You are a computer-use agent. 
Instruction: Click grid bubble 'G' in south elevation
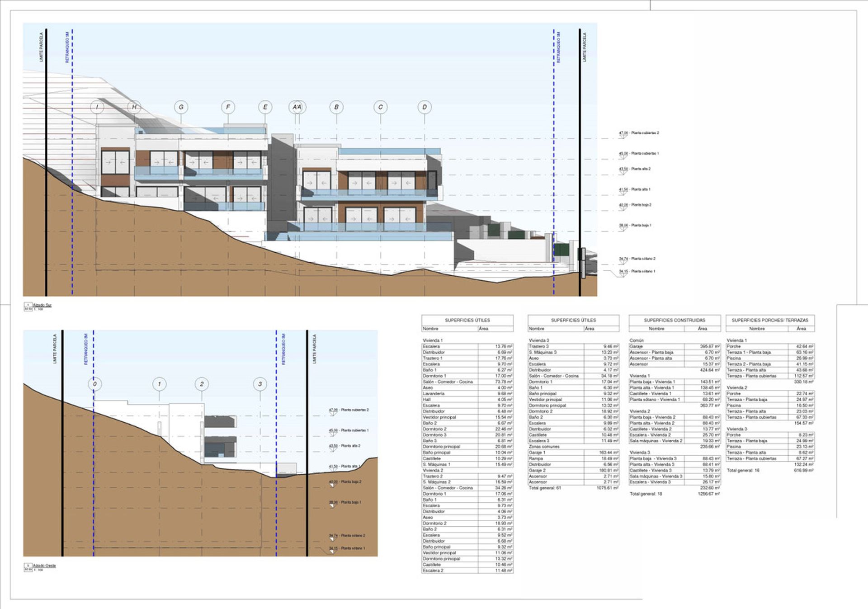point(181,107)
